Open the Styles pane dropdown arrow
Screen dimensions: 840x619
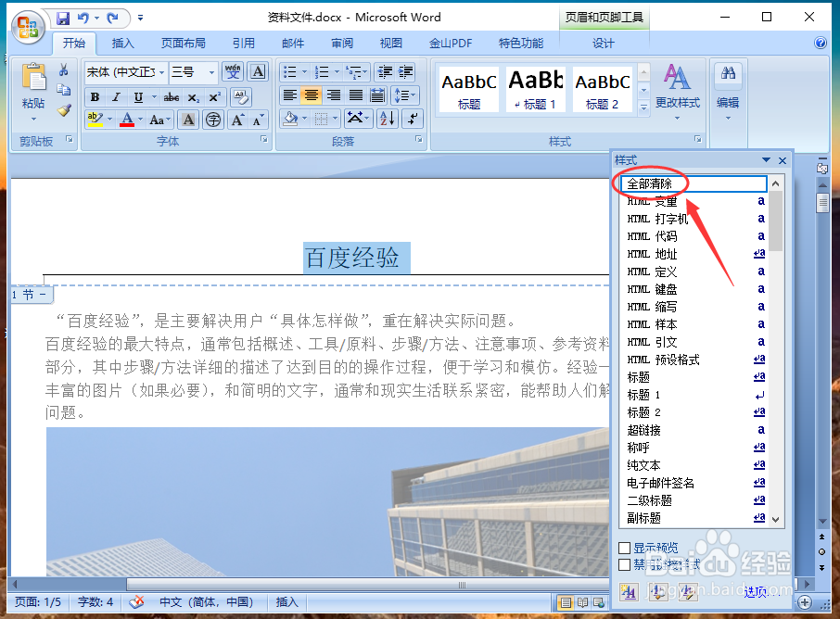click(x=766, y=159)
